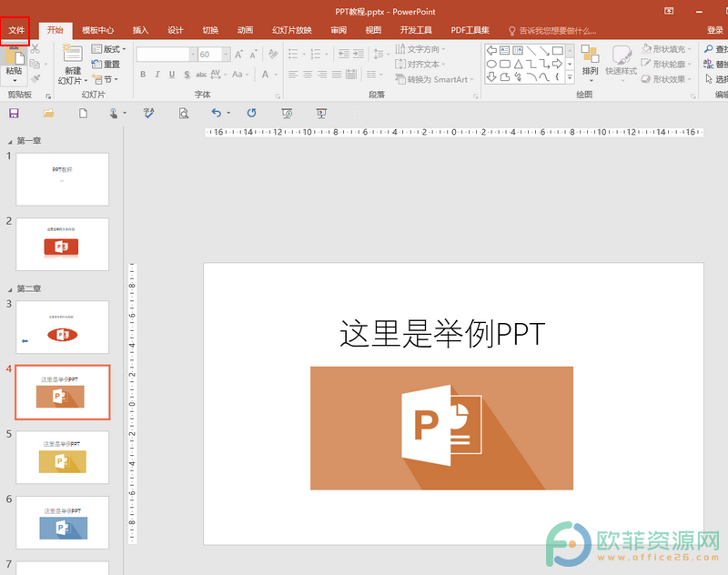Click 登录 to sign in
This screenshot has height=575, width=728.
click(715, 30)
